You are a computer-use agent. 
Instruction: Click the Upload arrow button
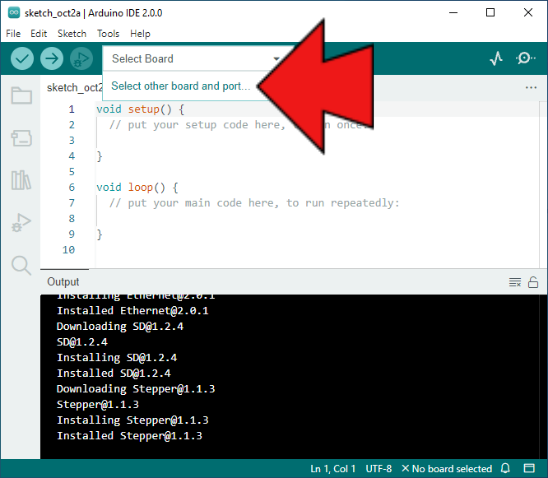click(x=52, y=58)
